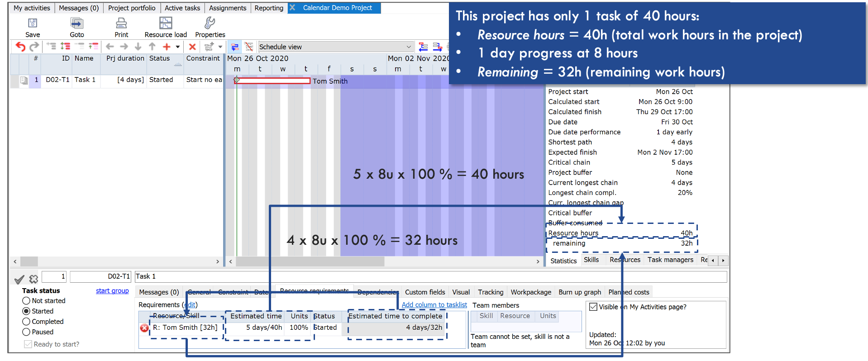The image size is (868, 361).
Task: Click the Task 1 Gantt bar
Action: coord(273,81)
